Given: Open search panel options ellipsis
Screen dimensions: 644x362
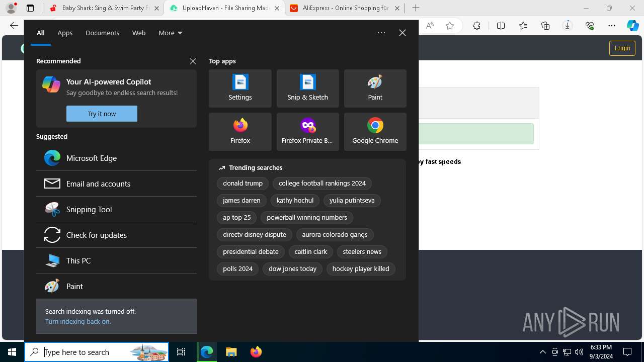Looking at the screenshot, I should click(381, 33).
